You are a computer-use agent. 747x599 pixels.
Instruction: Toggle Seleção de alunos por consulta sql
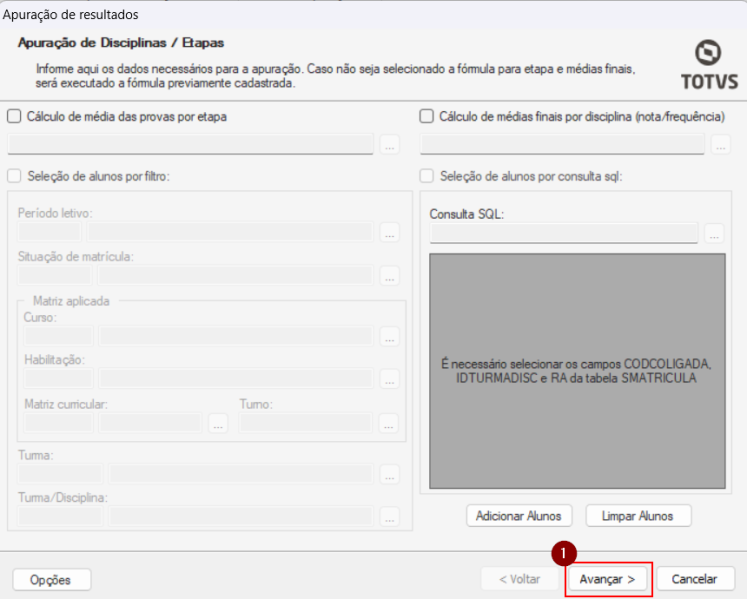(427, 176)
